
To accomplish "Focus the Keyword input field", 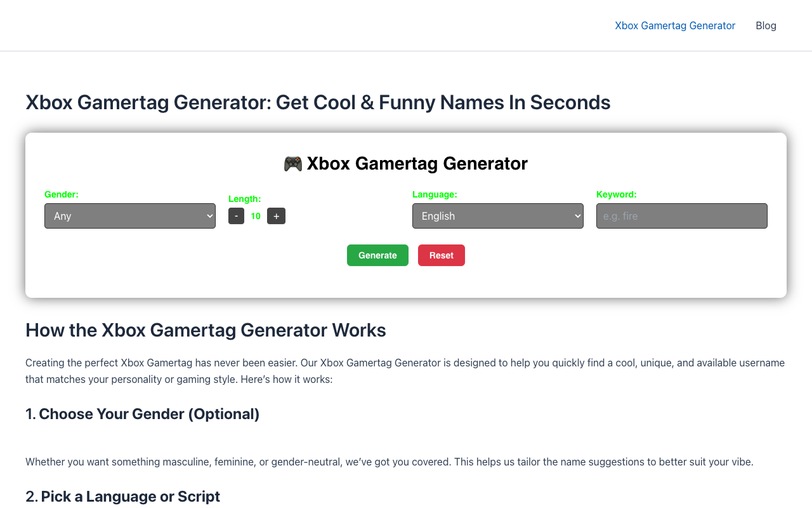I will 682,216.
